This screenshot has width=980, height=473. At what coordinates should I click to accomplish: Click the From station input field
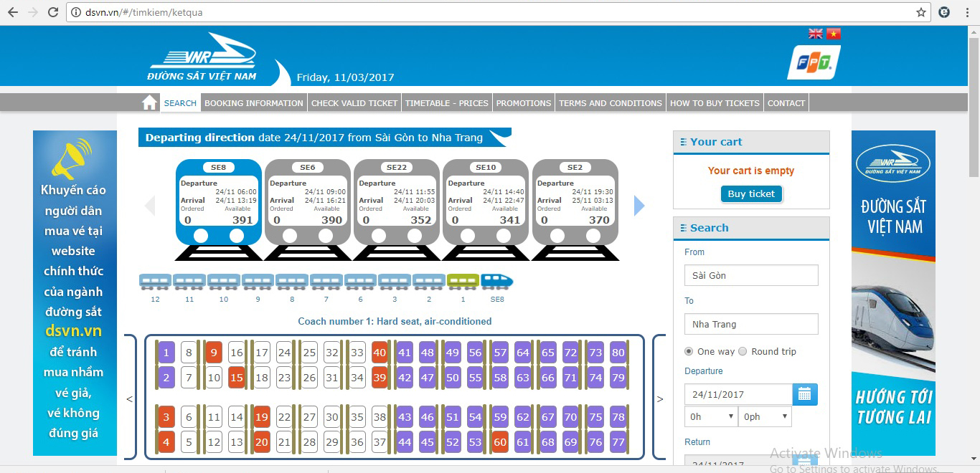(751, 275)
